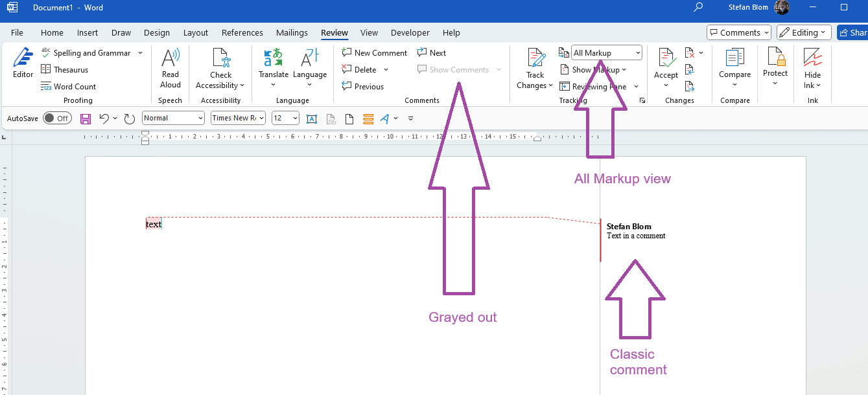Screen dimensions: 868x395
Task: Select Stefan Blom's comment in the margin
Action: (x=635, y=231)
